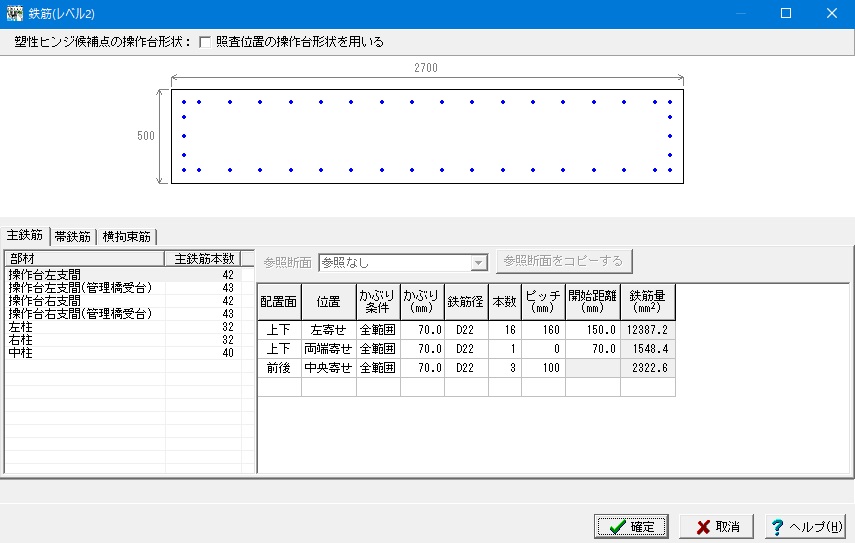Viewport: 855px width, 543px height.
Task: Click rebar area cell 2322.6
Action: click(648, 368)
